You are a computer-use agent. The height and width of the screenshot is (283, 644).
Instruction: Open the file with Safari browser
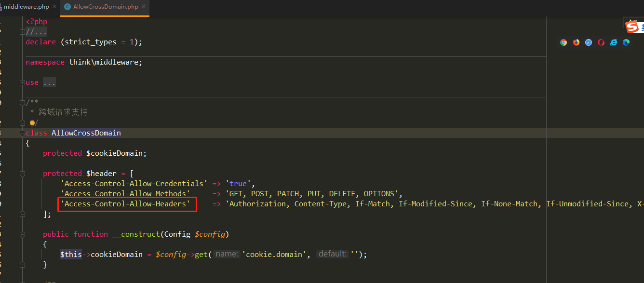point(588,42)
